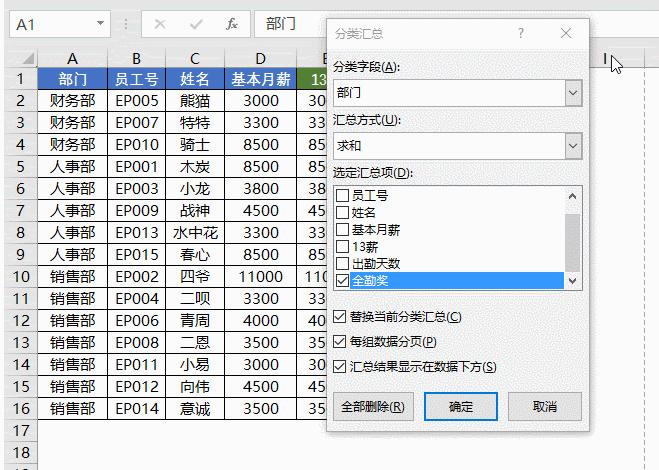Viewport: 659px width, 470px height.
Task: Select column D header
Action: tap(261, 58)
